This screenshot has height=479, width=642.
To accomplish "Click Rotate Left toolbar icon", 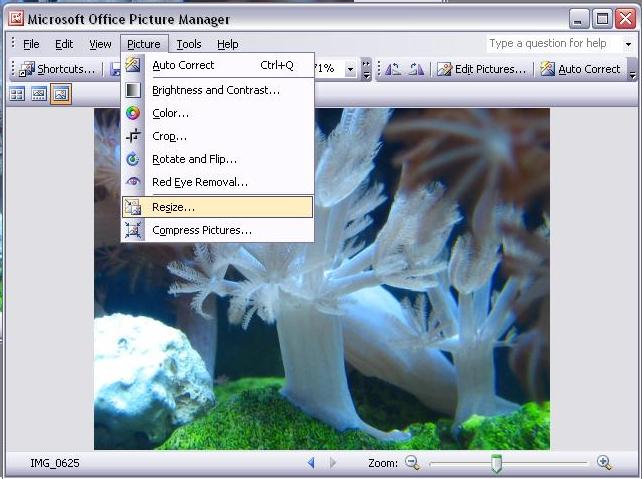I will pyautogui.click(x=393, y=69).
